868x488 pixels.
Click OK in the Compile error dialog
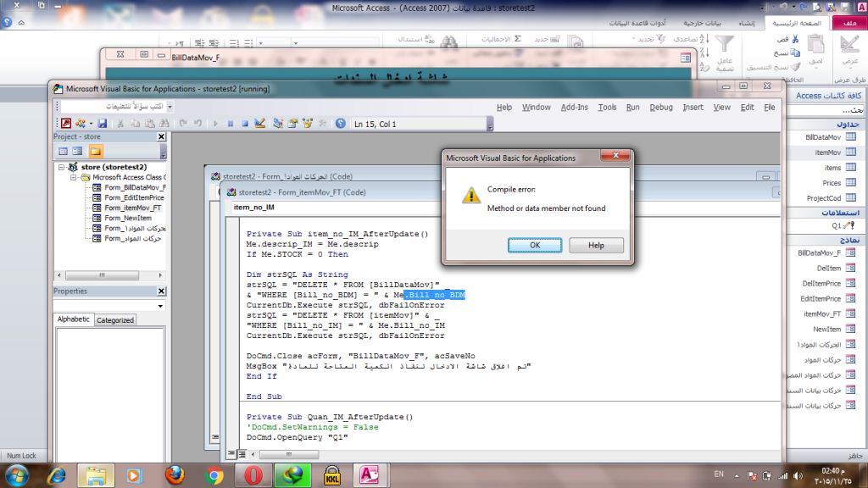pyautogui.click(x=535, y=245)
